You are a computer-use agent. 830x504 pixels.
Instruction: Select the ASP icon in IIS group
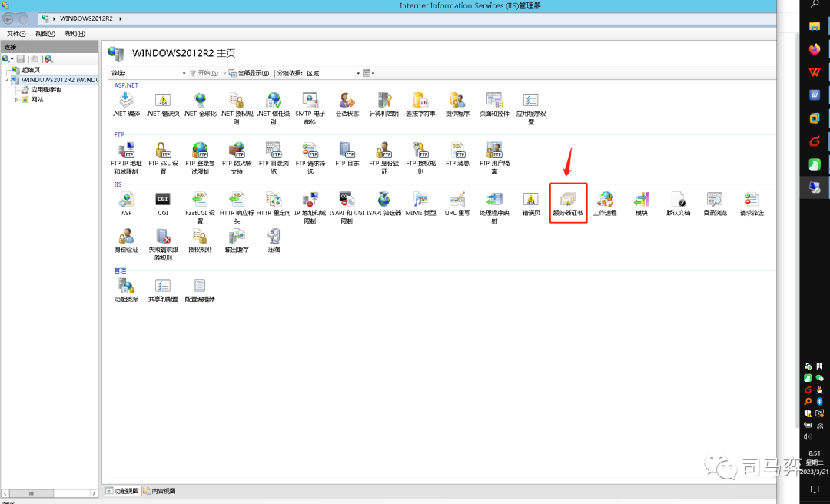[126, 204]
